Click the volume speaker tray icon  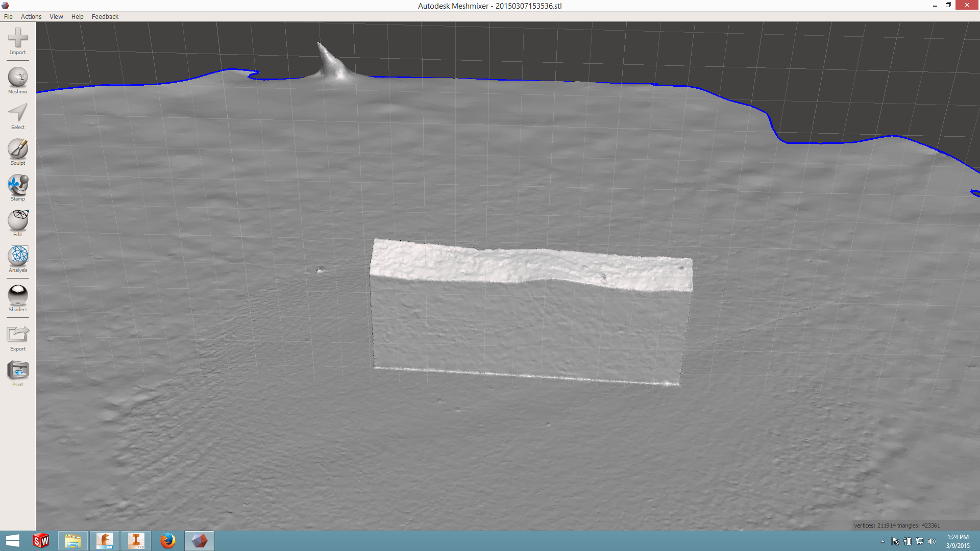pos(932,541)
